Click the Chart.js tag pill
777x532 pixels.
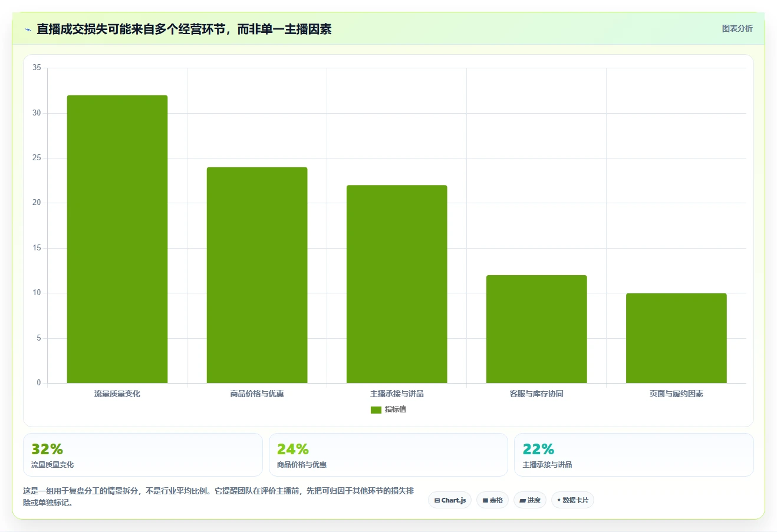coord(450,500)
